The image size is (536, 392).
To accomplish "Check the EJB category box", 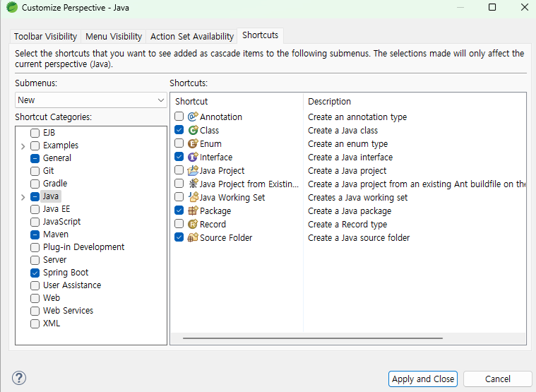I will (35, 133).
